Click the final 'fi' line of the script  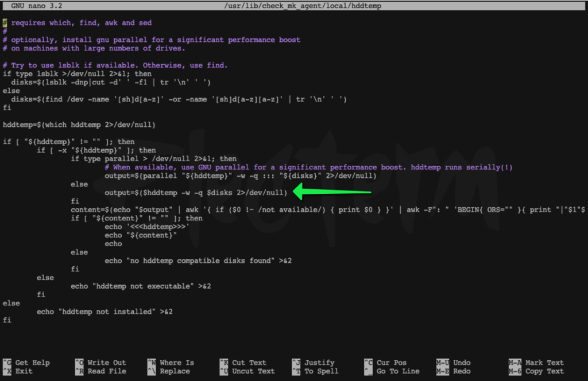tap(7, 320)
